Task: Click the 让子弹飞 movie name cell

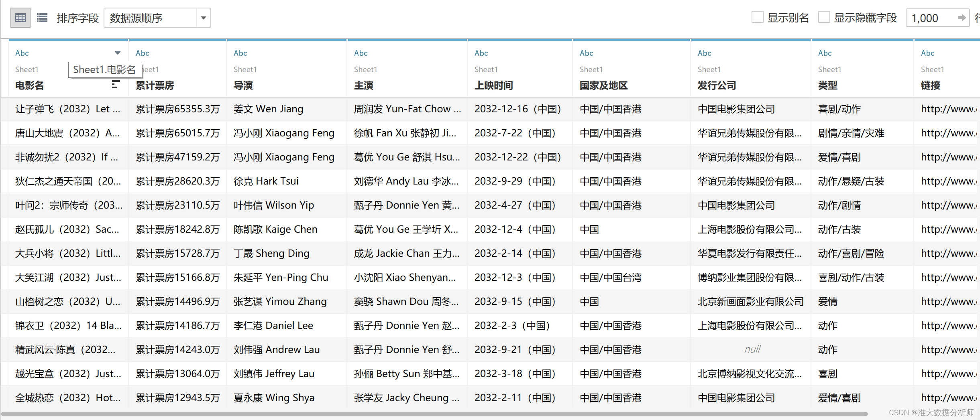Action: pos(68,109)
